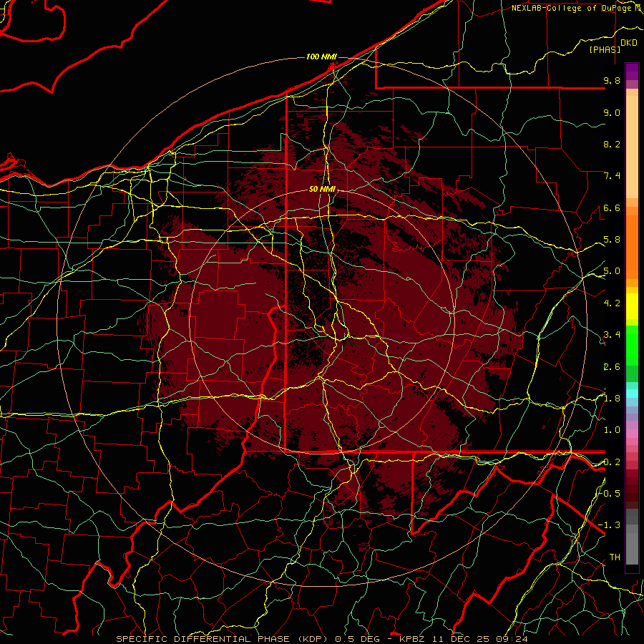Viewport: 644px width, 644px height.
Task: Click the TH threshold label on the legend
Action: [x=615, y=557]
